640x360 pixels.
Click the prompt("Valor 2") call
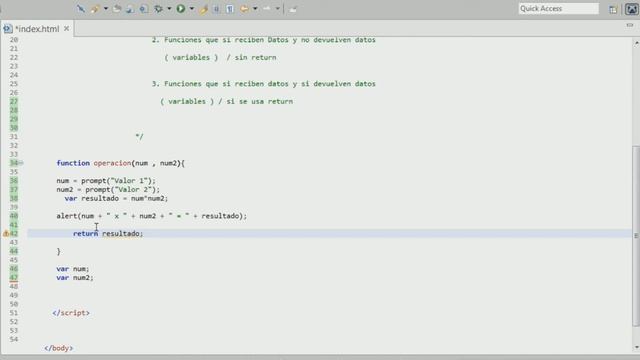[122, 190]
